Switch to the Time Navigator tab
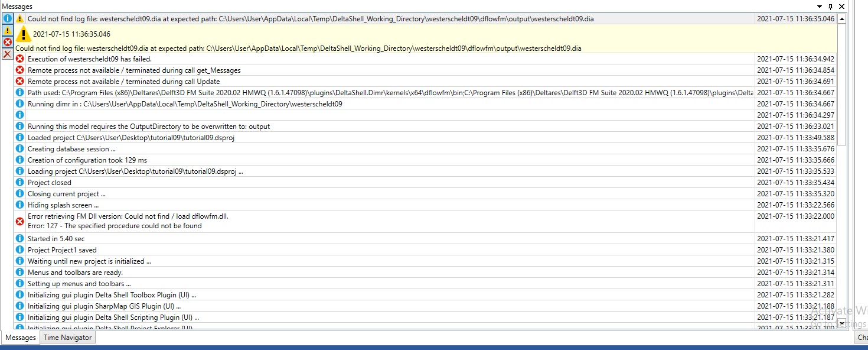The image size is (868, 350). click(x=68, y=338)
